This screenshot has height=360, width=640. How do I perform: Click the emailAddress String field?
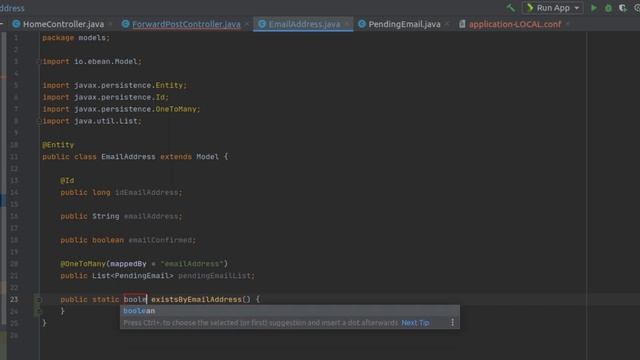coord(151,216)
